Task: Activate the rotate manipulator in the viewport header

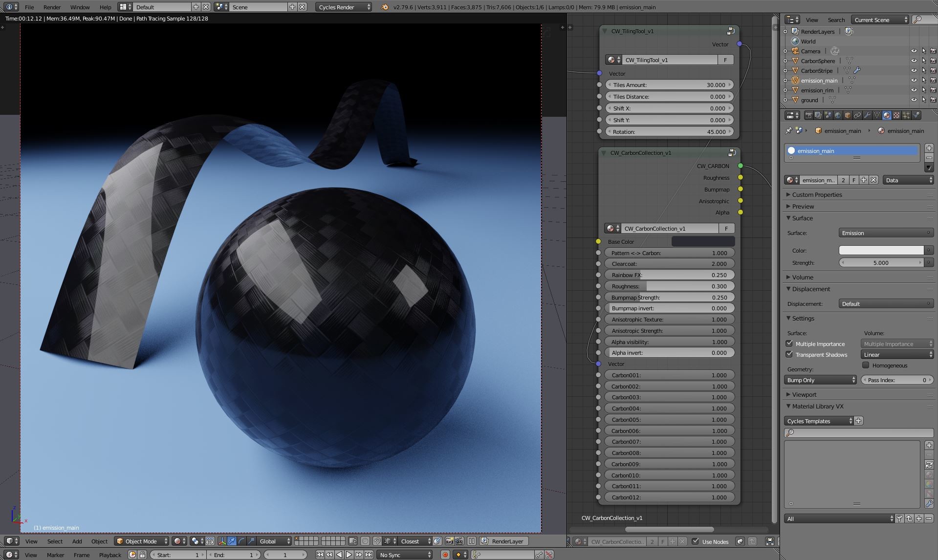Action: [x=242, y=541]
